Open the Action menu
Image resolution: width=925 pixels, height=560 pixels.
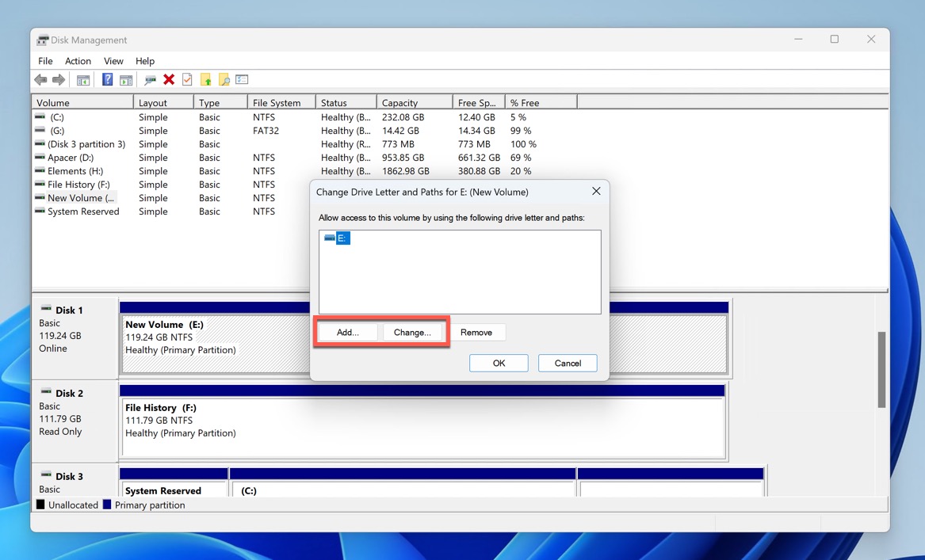78,61
